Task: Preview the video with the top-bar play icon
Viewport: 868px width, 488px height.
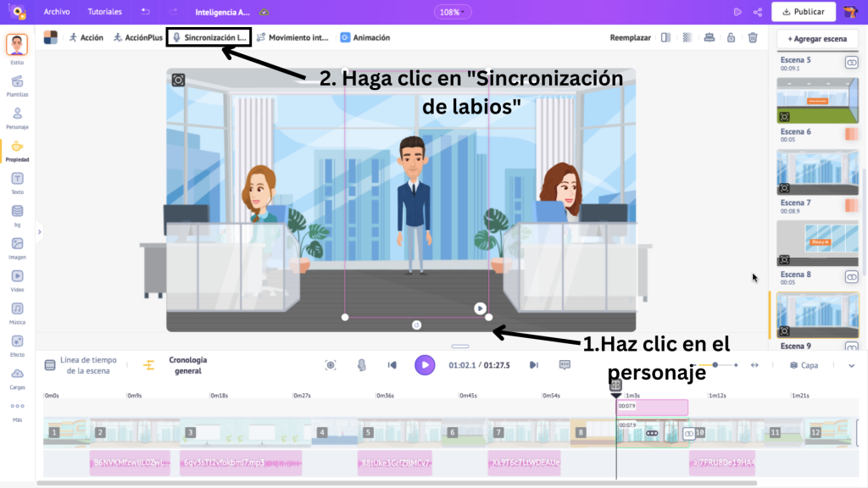Action: [x=737, y=12]
